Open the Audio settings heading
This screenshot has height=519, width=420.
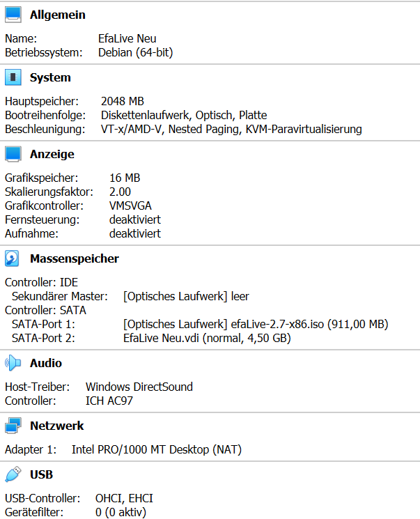(46, 363)
